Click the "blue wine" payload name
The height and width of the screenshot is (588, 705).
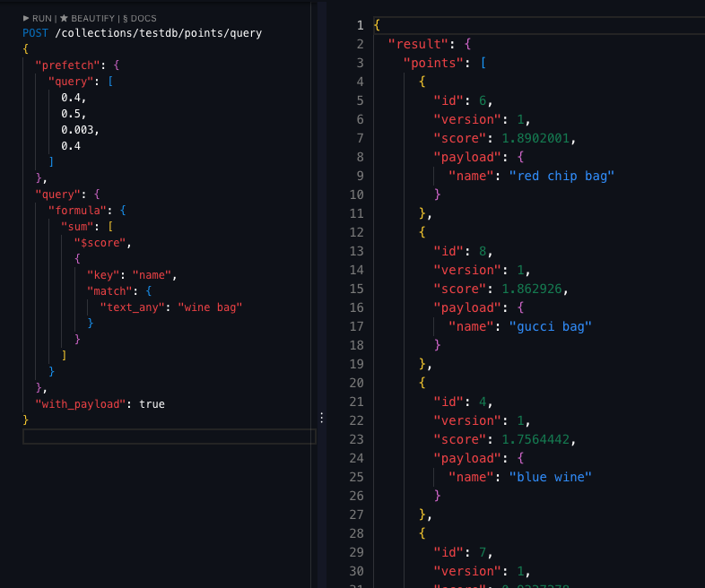click(x=550, y=477)
